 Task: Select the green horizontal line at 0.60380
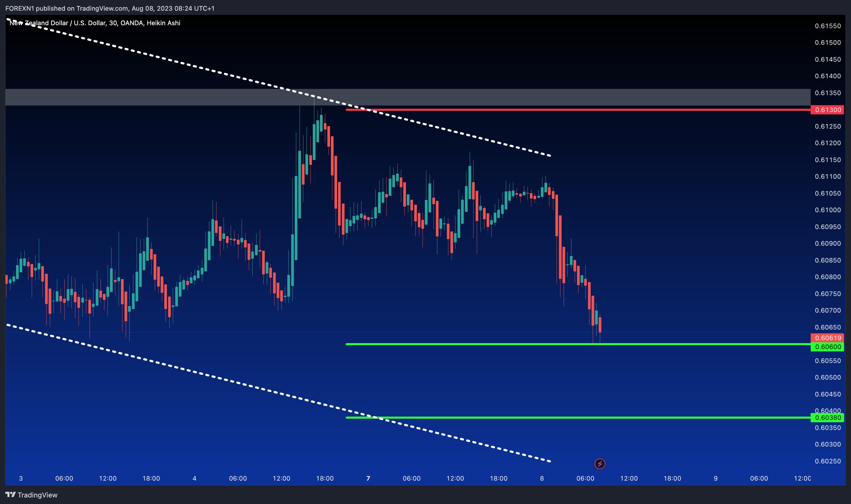click(578, 417)
